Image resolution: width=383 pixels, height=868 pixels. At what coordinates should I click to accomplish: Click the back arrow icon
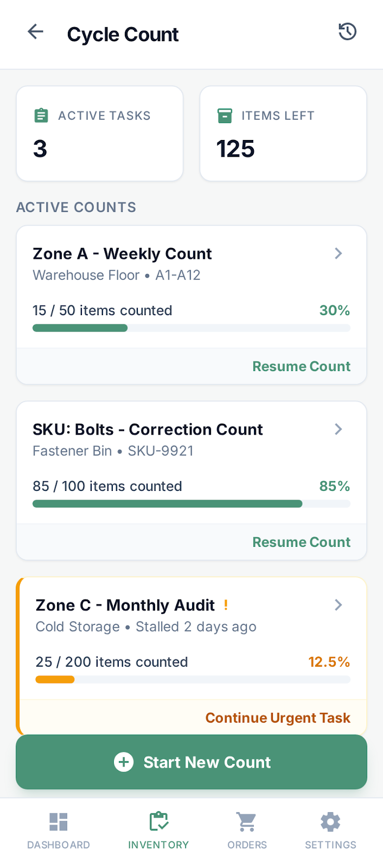[35, 31]
